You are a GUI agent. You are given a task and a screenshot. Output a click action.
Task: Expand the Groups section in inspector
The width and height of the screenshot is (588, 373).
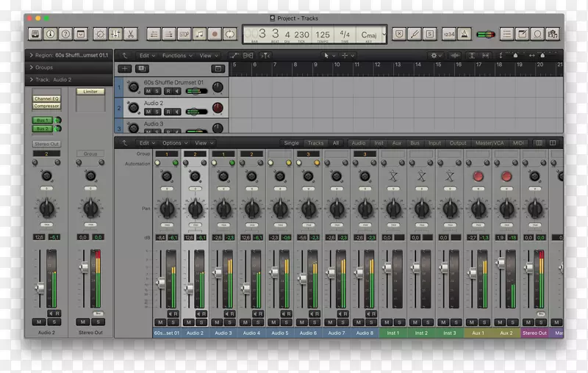(44, 68)
